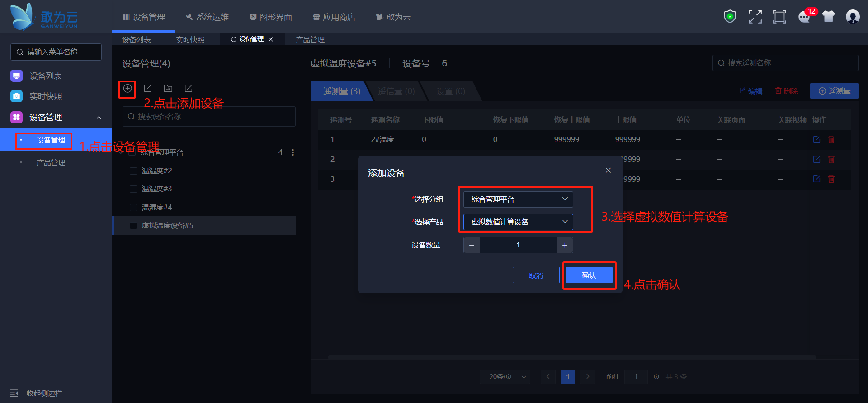The height and width of the screenshot is (403, 868).
Task: Open the user avatar menu
Action: click(853, 17)
